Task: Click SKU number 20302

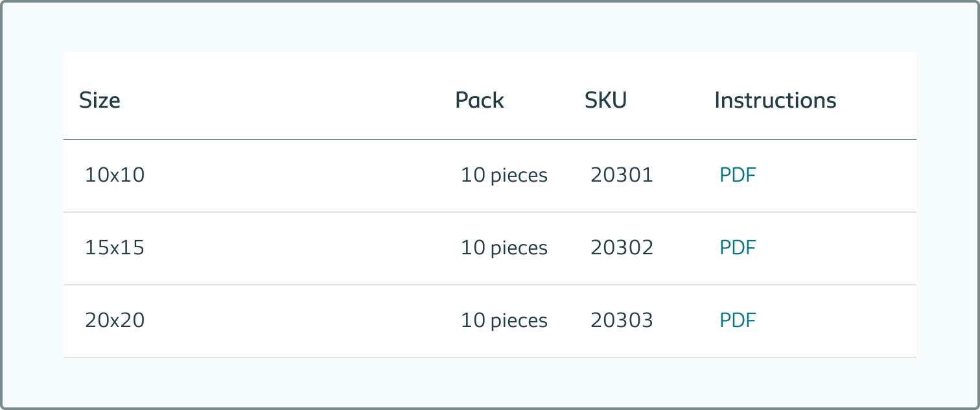Action: (622, 248)
